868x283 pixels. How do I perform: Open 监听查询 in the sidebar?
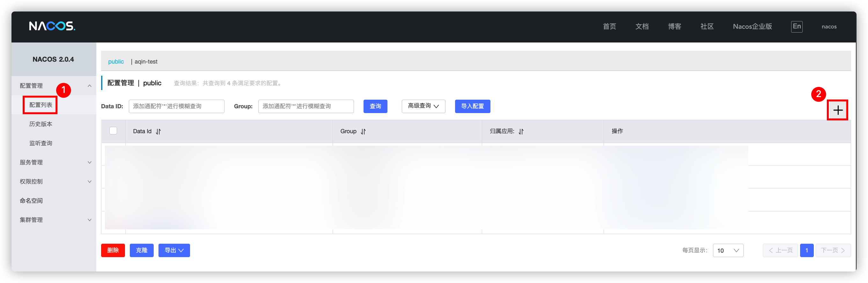pos(40,143)
